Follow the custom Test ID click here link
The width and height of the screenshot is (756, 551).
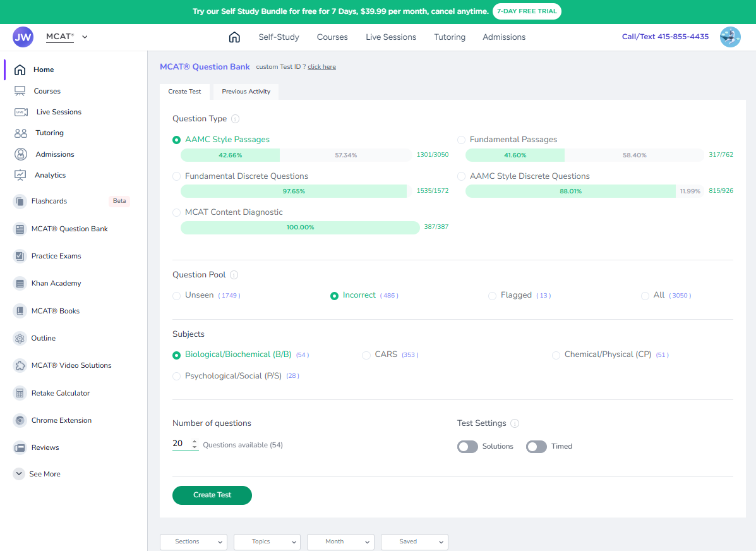pos(321,67)
